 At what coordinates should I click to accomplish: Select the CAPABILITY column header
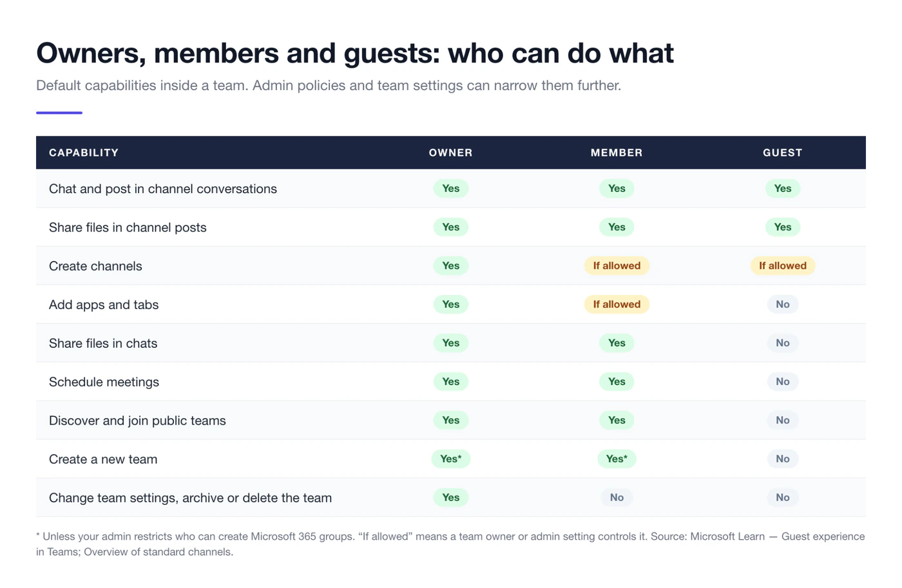(84, 153)
